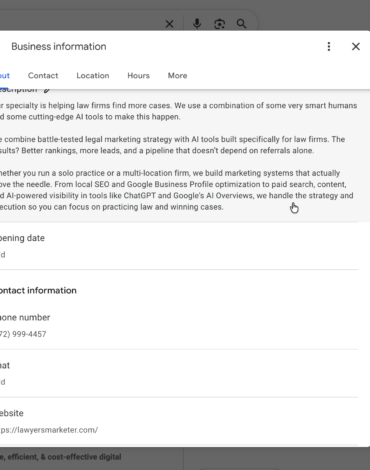Switch to the Location tab

point(93,76)
